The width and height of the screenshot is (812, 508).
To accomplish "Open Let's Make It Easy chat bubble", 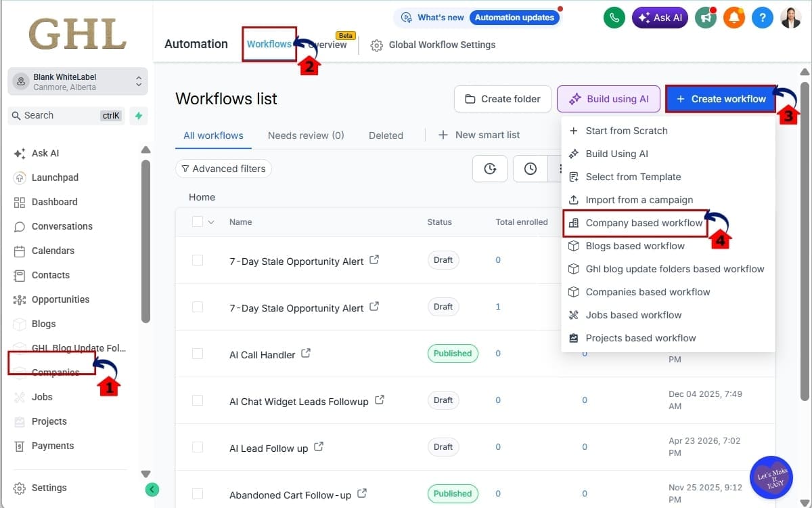I will point(771,478).
